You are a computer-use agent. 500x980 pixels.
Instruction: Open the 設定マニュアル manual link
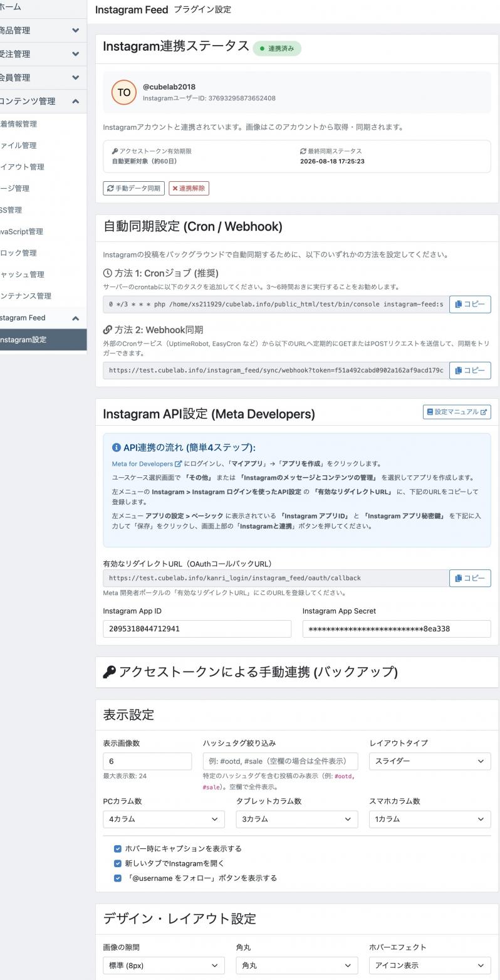point(457,412)
